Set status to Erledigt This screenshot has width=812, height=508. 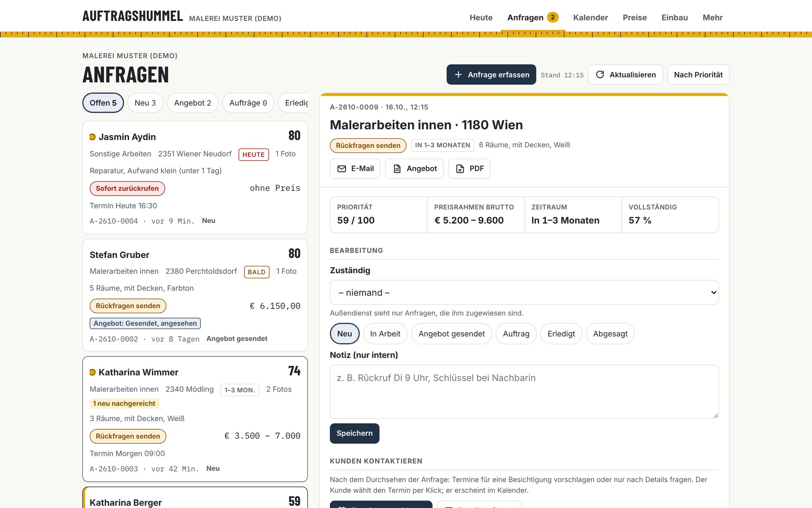pos(561,334)
